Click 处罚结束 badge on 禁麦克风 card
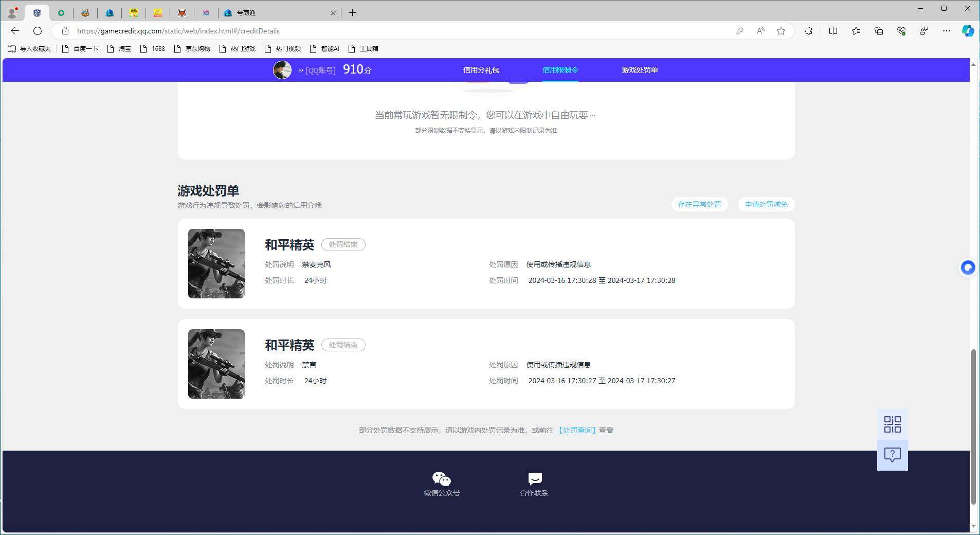980x535 pixels. click(343, 244)
